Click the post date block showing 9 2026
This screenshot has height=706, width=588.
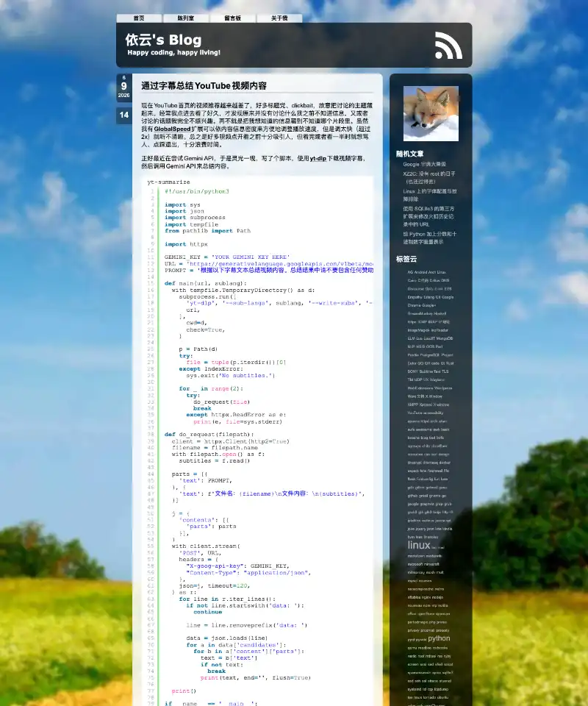point(123,87)
